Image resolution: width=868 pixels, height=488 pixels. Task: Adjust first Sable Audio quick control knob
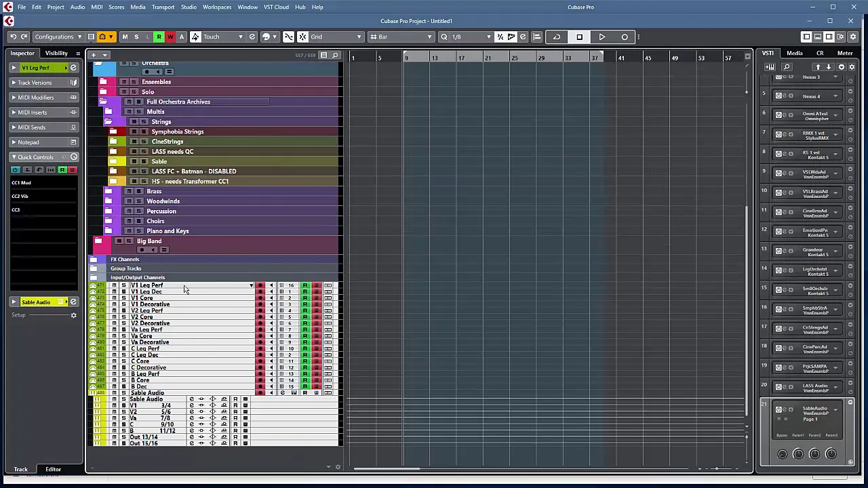coord(782,454)
